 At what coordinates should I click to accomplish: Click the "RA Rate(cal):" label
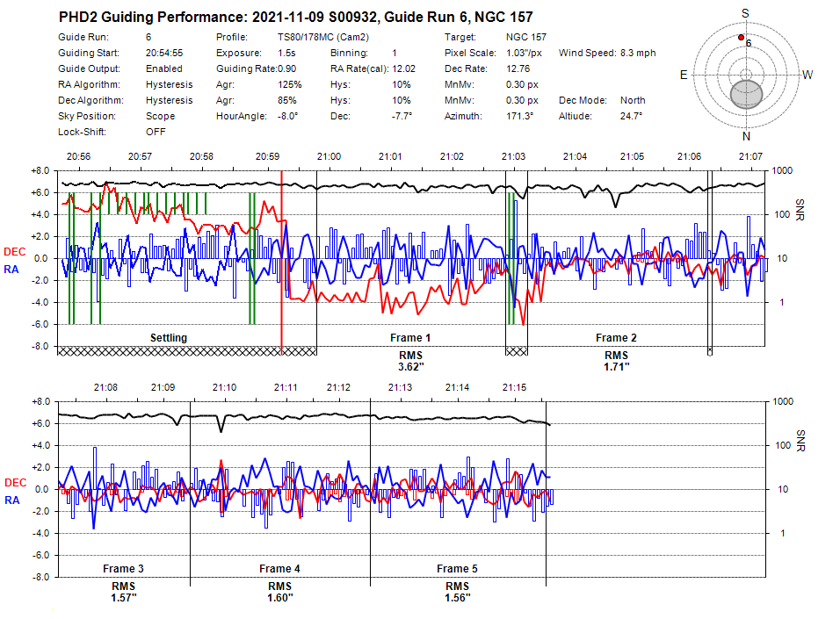358,68
